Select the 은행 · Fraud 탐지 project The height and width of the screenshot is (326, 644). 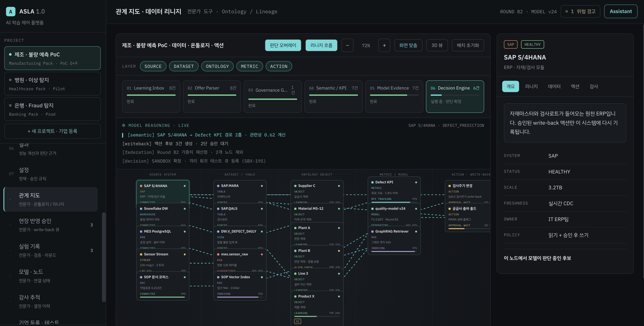[52, 109]
